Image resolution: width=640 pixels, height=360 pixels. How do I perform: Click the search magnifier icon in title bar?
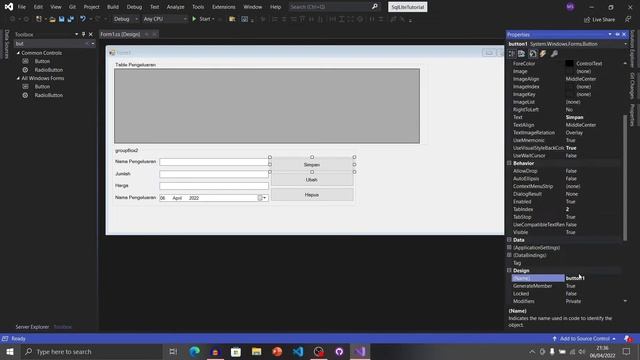(x=374, y=7)
